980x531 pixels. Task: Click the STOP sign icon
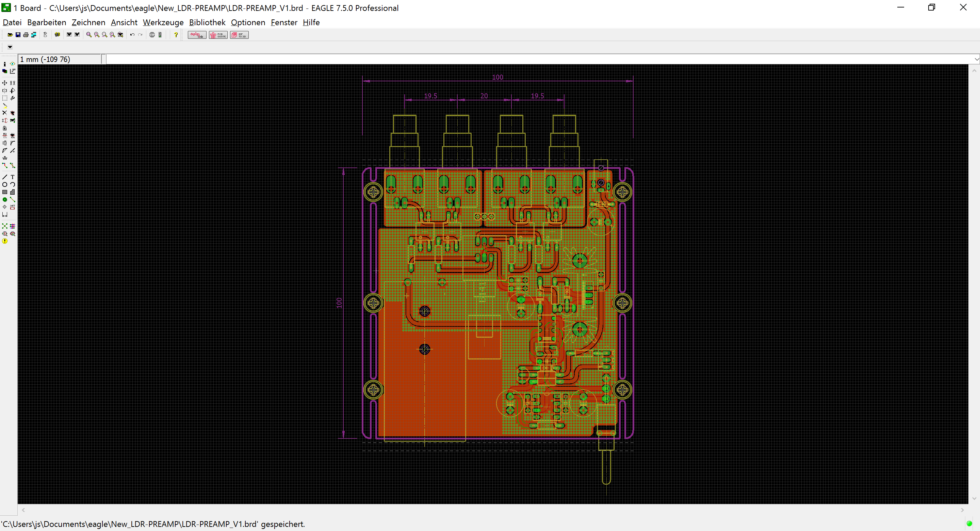pyautogui.click(x=152, y=35)
